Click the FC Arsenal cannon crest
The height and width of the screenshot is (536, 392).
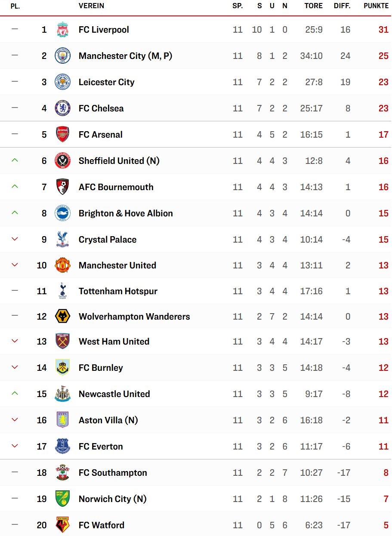pyautogui.click(x=63, y=135)
